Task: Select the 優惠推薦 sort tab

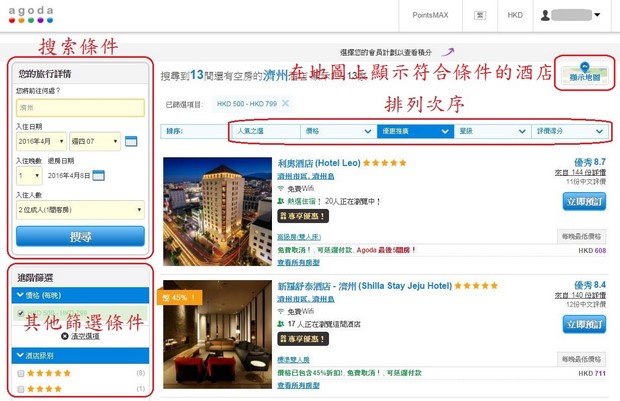Action: coord(416,131)
